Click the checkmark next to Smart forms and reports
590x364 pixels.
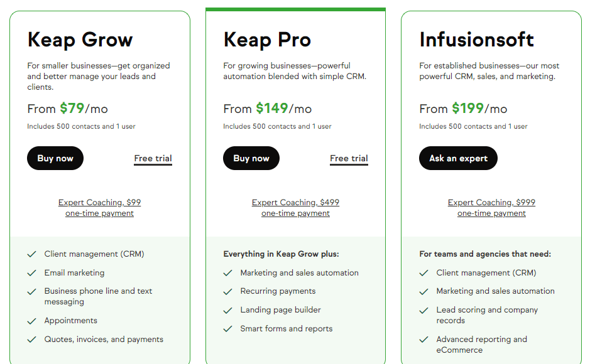(x=227, y=328)
